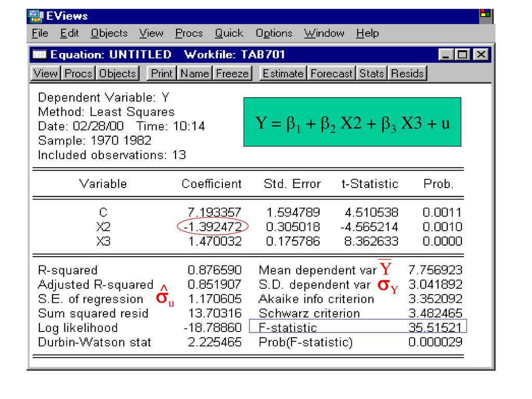This screenshot has width=532, height=399.
Task: Open the Objects menu in the menu bar
Action: click(x=109, y=33)
